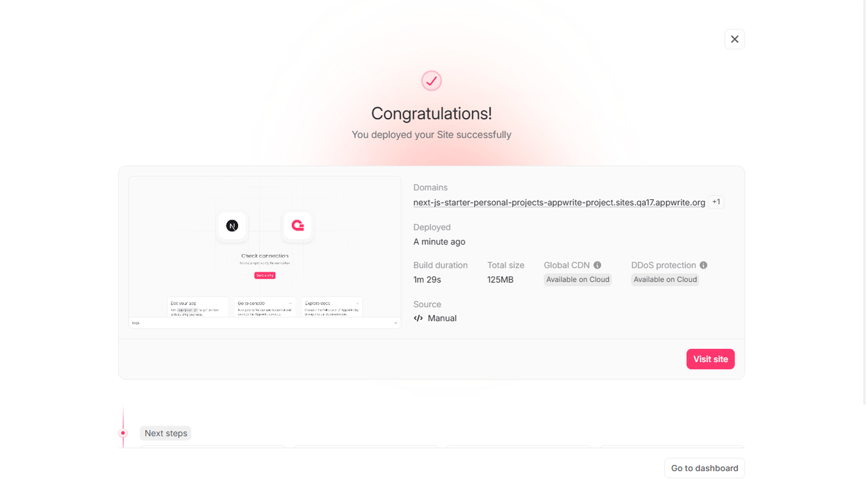Click the arrow on the Explore docs card

tap(357, 302)
